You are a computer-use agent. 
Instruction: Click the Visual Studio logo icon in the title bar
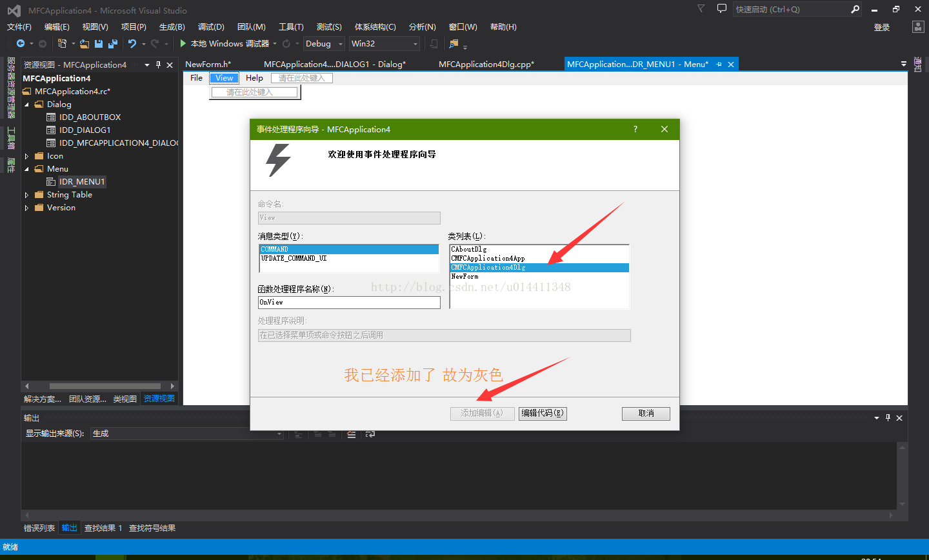tap(14, 10)
